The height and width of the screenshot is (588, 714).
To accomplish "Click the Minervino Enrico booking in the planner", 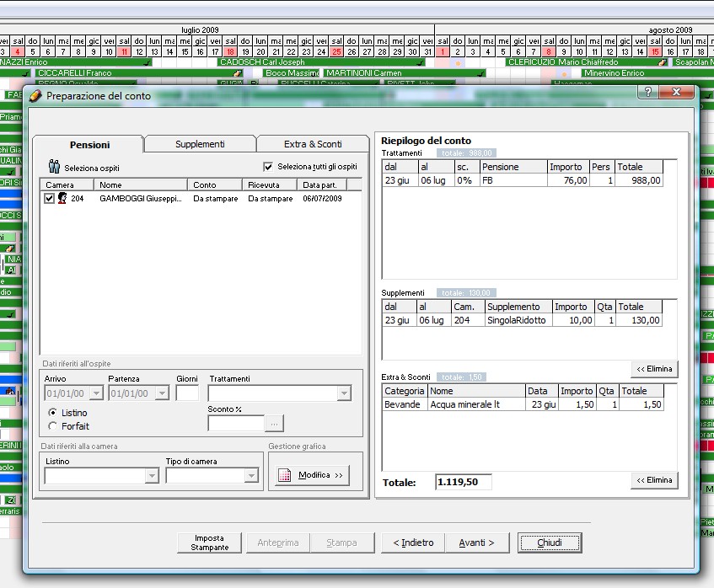I will (x=647, y=72).
